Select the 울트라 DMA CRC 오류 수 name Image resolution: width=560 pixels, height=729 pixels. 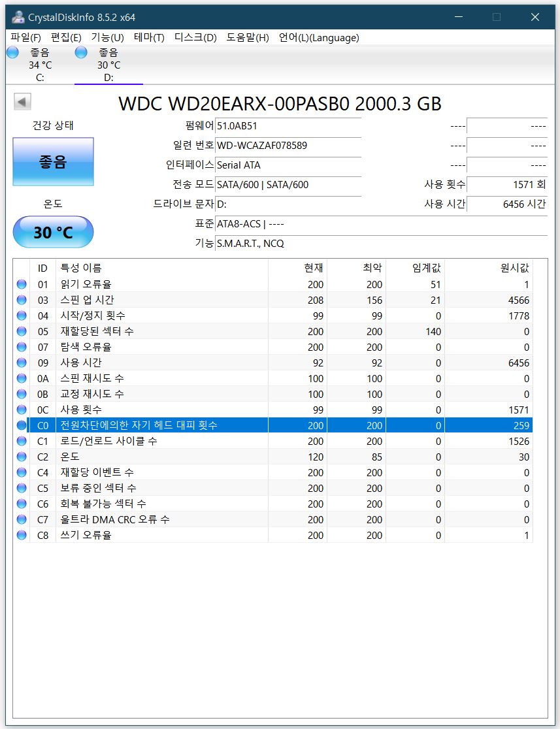115,519
